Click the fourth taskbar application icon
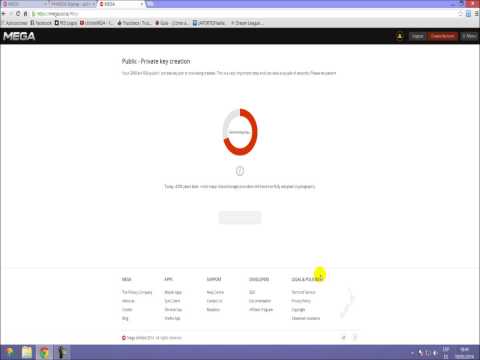The width and height of the screenshot is (480, 360). 62,352
